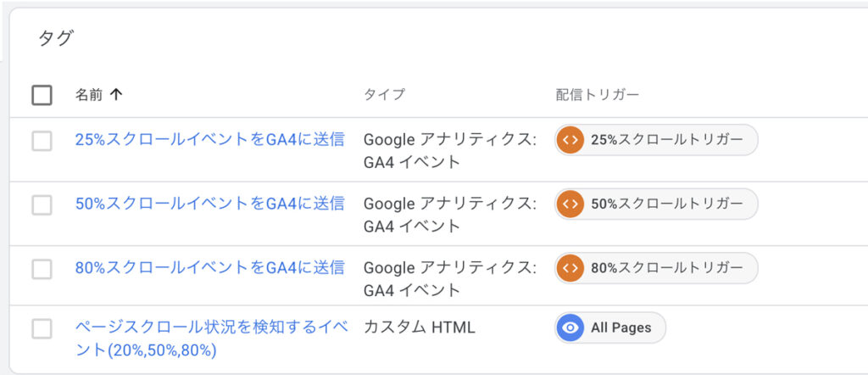Click the orange icon on 25%スクロールトリガー
Screen dimensions: 868x375
pyautogui.click(x=570, y=140)
